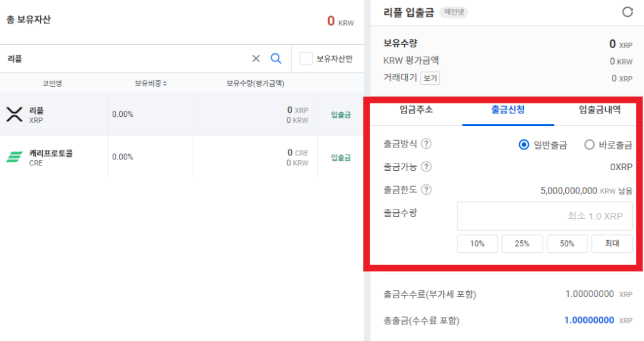This screenshot has height=341, width=644.
Task: Click the refresh icon in 리플 입출금 header
Action: 627,12
